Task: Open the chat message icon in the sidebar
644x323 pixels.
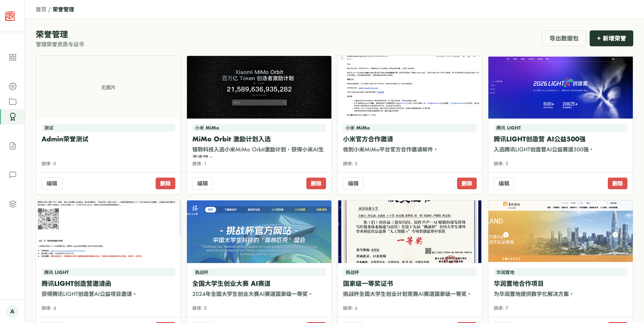Action: pyautogui.click(x=13, y=175)
